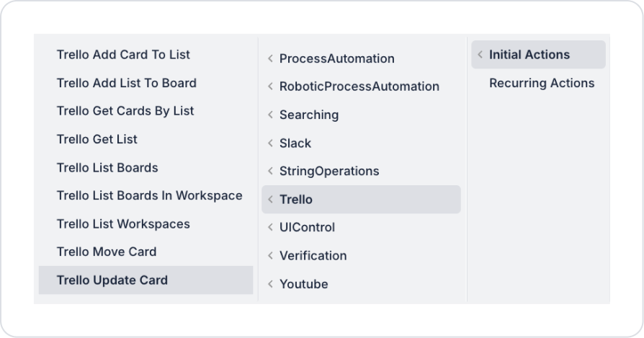Screen dimensions: 644x338
Task: Choose Trello List Boards action
Action: tap(107, 167)
